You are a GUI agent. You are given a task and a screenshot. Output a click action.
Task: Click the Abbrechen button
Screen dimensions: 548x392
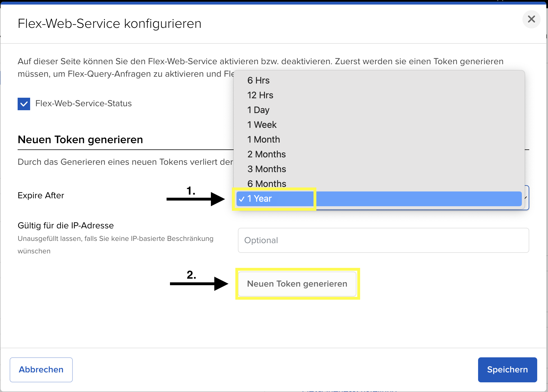tap(41, 370)
